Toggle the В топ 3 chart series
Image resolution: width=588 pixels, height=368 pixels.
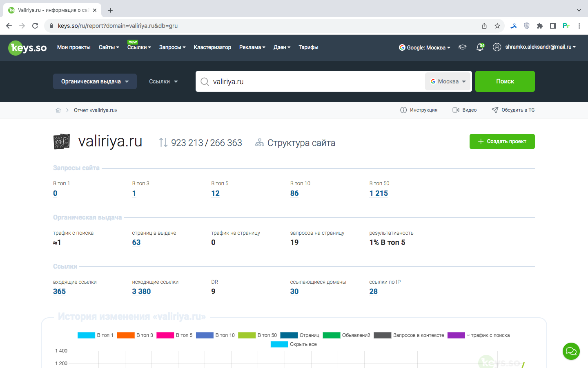click(135, 335)
